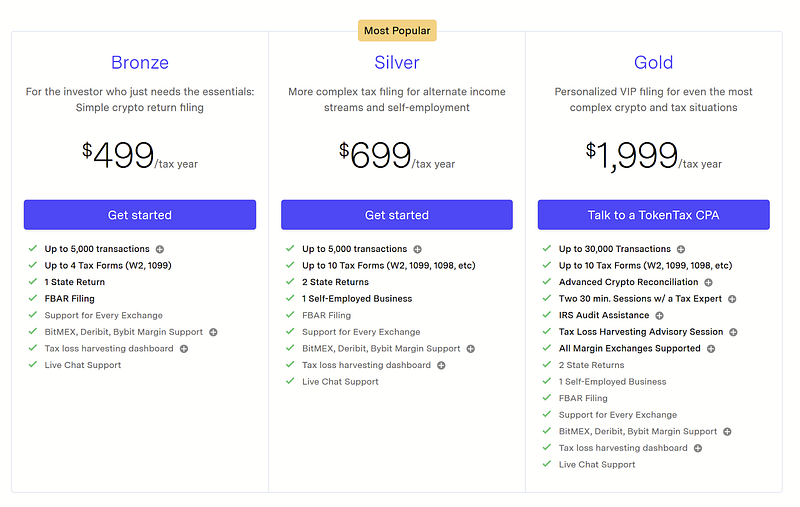Click plus icon beside Silver Tax loss harvesting dashboard

[x=441, y=365]
